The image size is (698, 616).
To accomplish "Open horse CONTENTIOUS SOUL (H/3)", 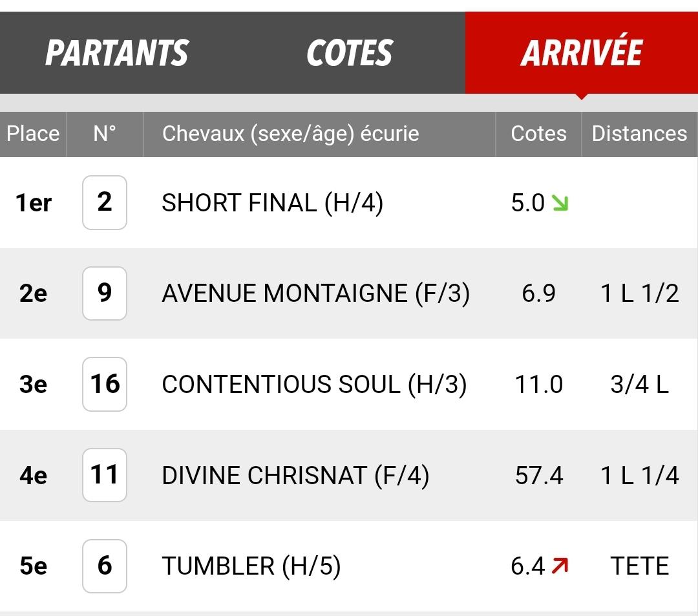I will pyautogui.click(x=314, y=385).
